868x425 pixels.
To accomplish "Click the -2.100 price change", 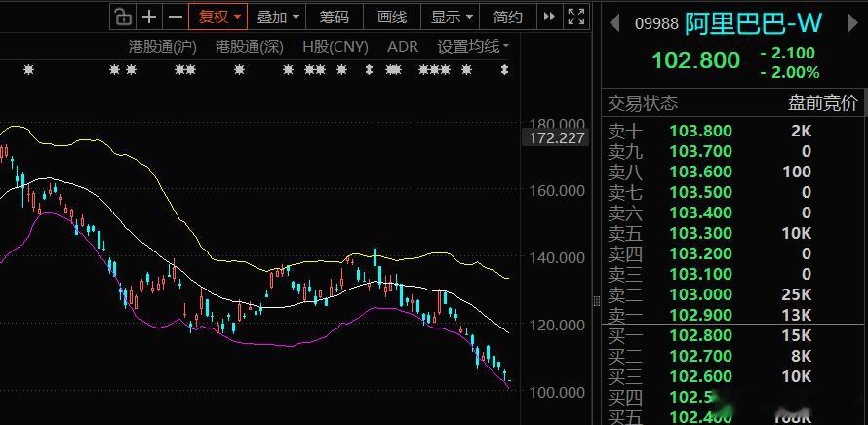I will (788, 53).
